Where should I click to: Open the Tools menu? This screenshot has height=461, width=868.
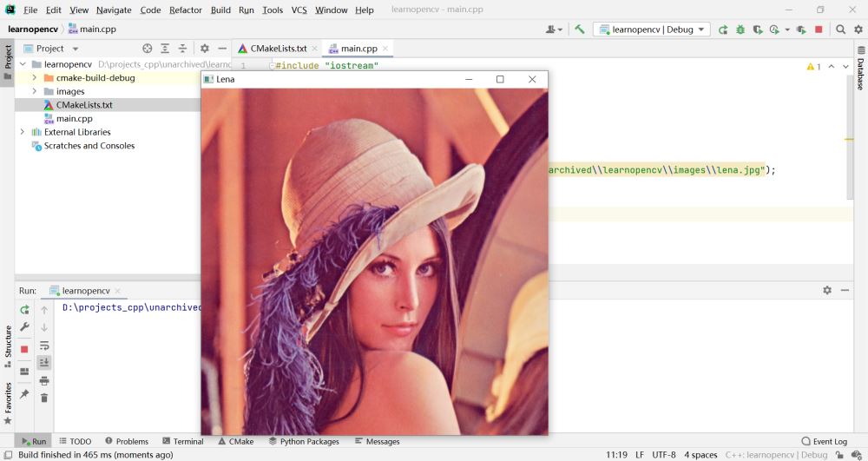(x=273, y=10)
